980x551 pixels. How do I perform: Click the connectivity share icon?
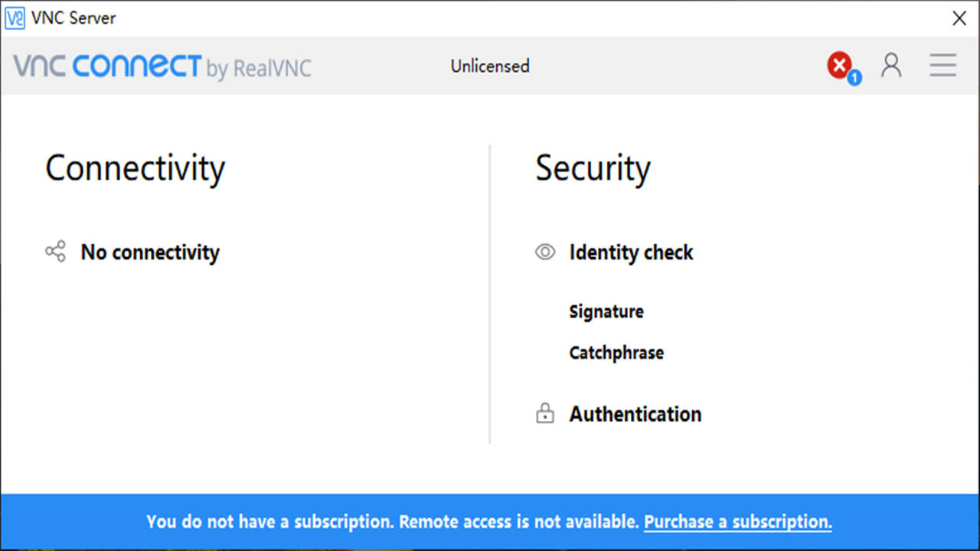click(x=55, y=252)
